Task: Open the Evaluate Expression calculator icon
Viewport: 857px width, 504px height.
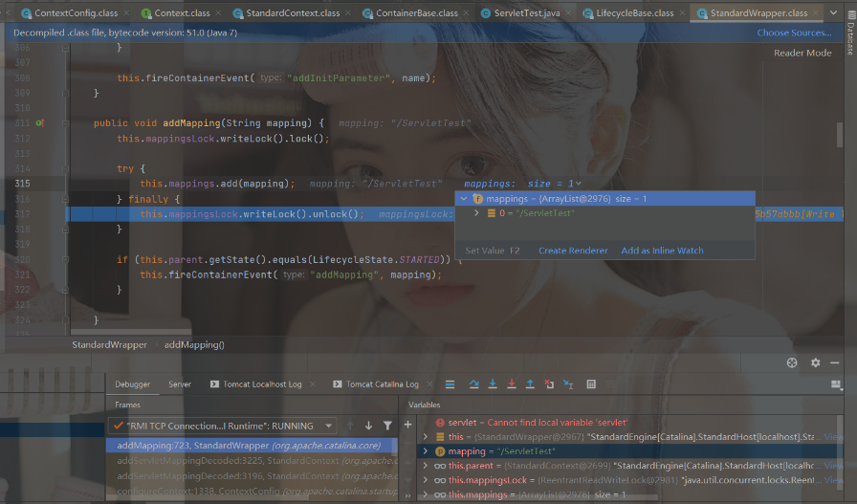Action: tap(591, 384)
